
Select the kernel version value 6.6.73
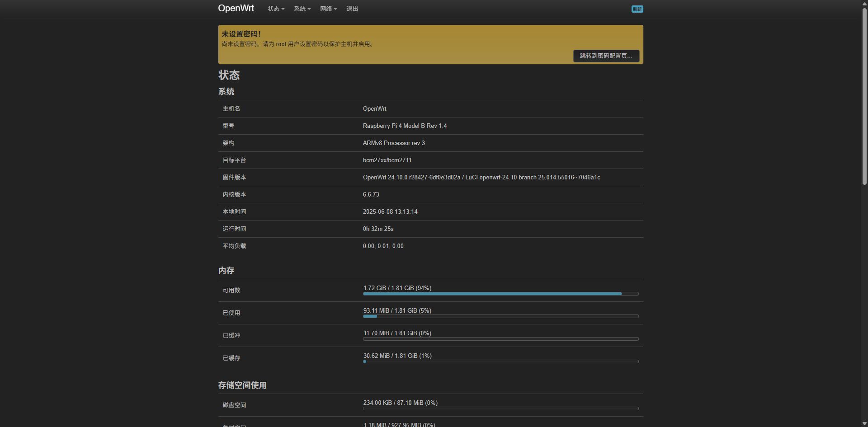(371, 194)
